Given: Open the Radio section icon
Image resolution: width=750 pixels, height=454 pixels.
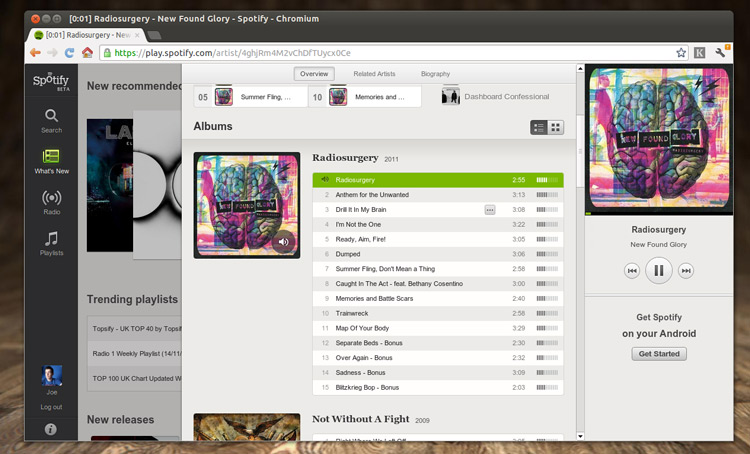Looking at the screenshot, I should (51, 198).
